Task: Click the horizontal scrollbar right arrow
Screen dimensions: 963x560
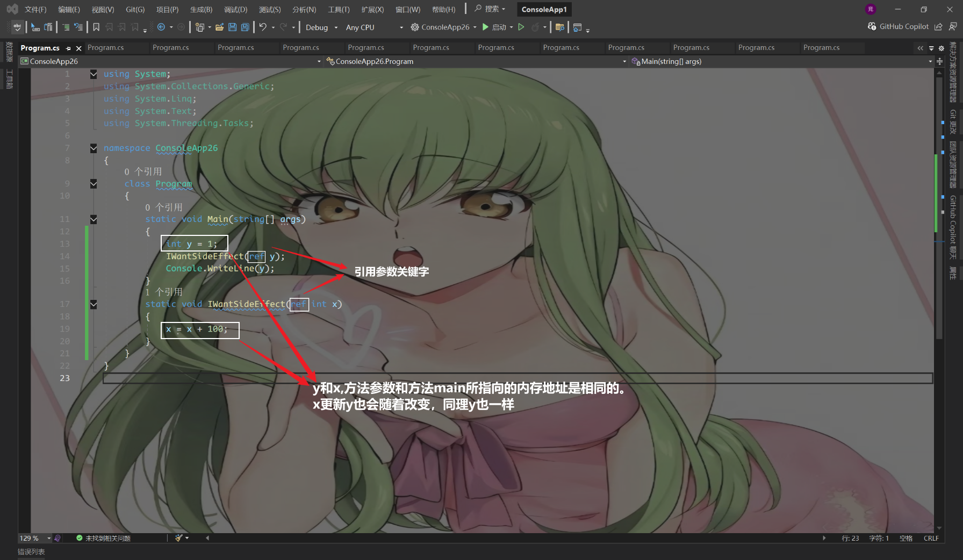Action: click(824, 537)
